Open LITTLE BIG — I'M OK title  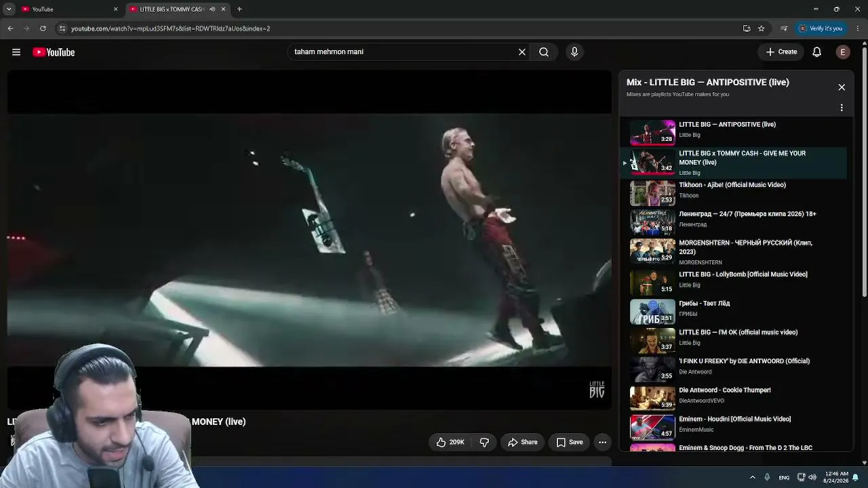[738, 333]
